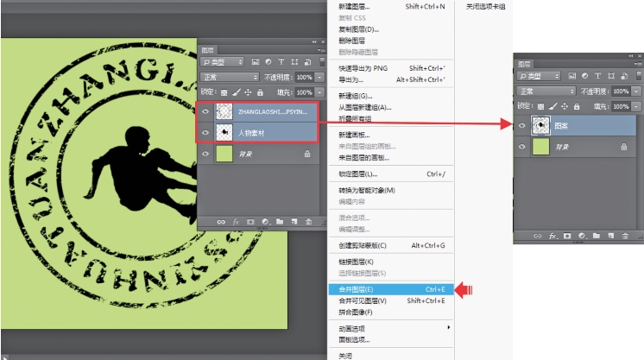Hide the 图案 layer using its eye icon
Image resolution: width=644 pixels, height=360 pixels.
pos(521,125)
